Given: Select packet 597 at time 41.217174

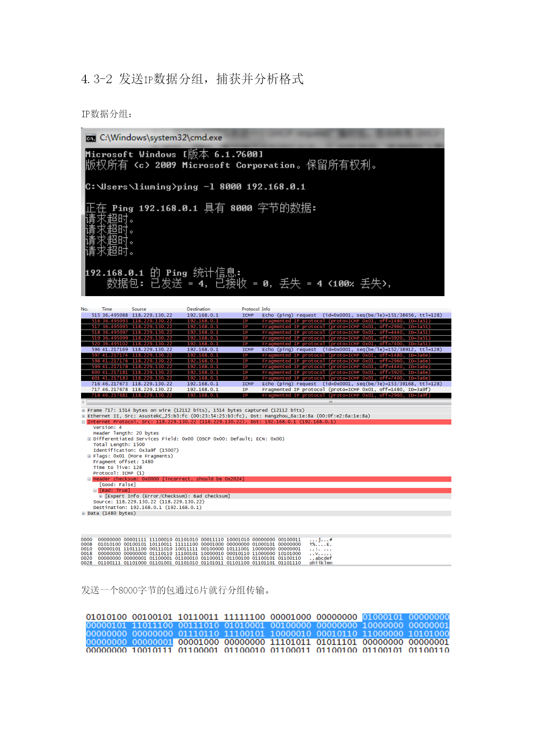Looking at the screenshot, I should click(x=266, y=355).
